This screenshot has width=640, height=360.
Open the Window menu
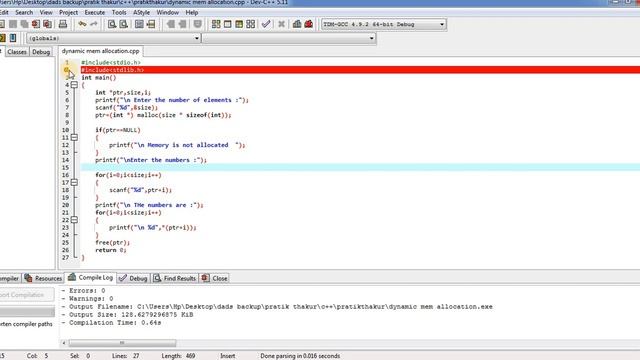pos(168,13)
